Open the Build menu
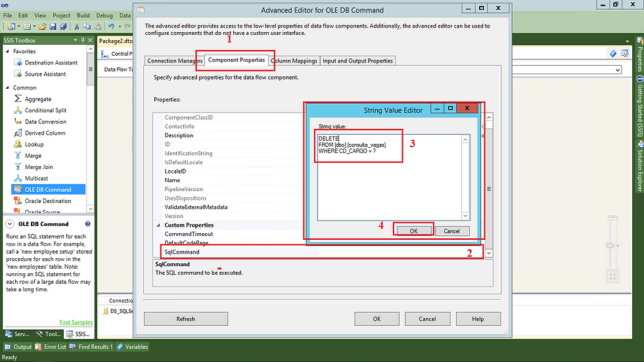This screenshot has height=362, width=644. coord(83,15)
